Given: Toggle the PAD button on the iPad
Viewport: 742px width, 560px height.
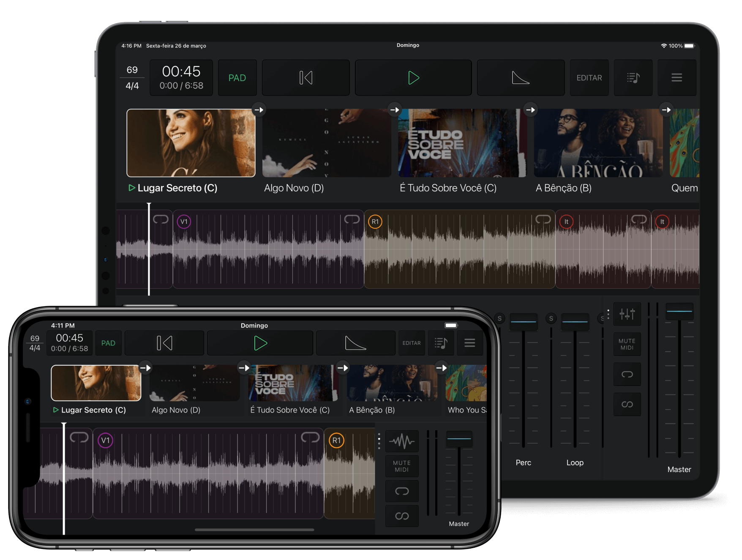Looking at the screenshot, I should [237, 78].
